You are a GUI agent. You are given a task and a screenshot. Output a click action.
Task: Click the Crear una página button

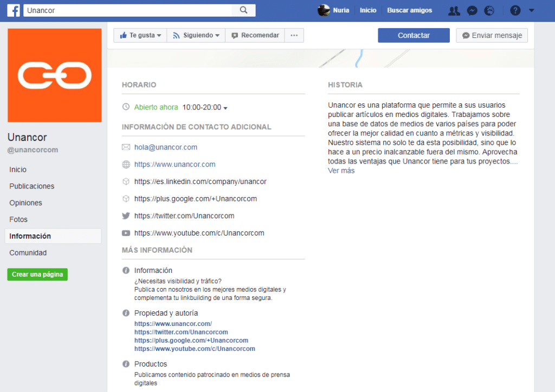click(x=37, y=275)
